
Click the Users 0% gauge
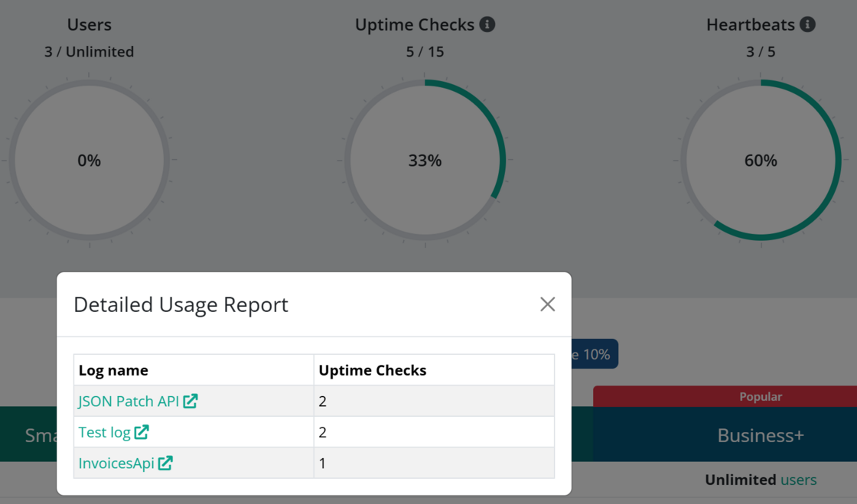(89, 161)
